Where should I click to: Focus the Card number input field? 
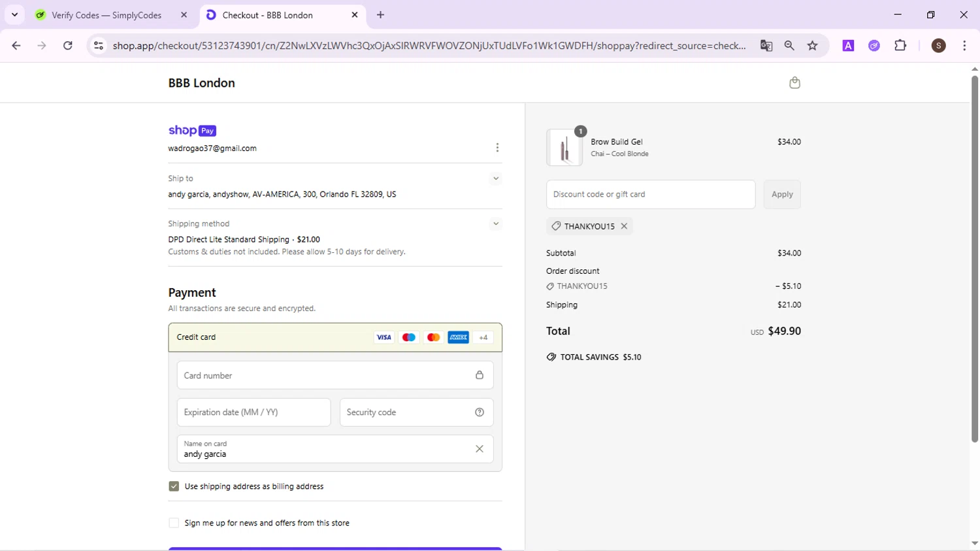[x=335, y=375]
